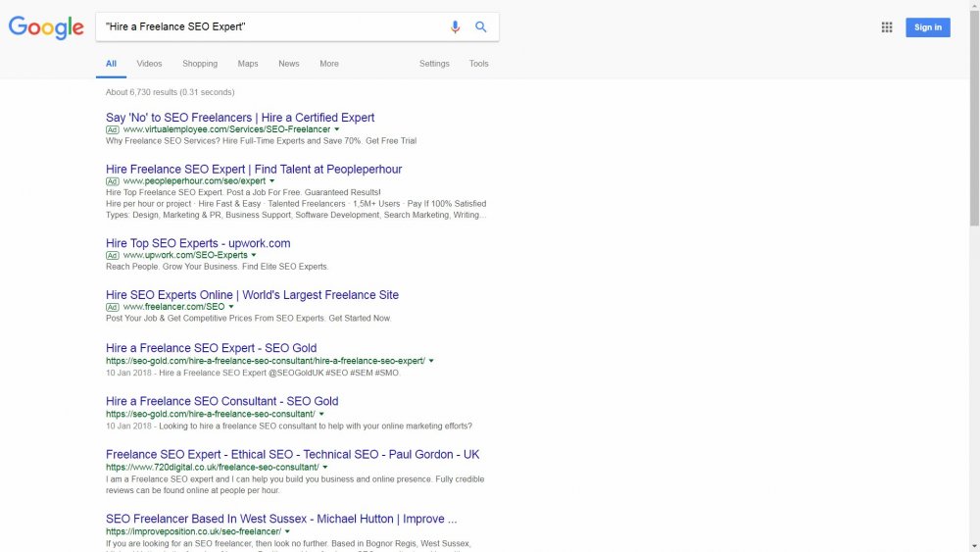Open 'Hire Freelance SEO Expert' Peopleperhour ad
Viewport: 980px width, 552px height.
coord(254,170)
